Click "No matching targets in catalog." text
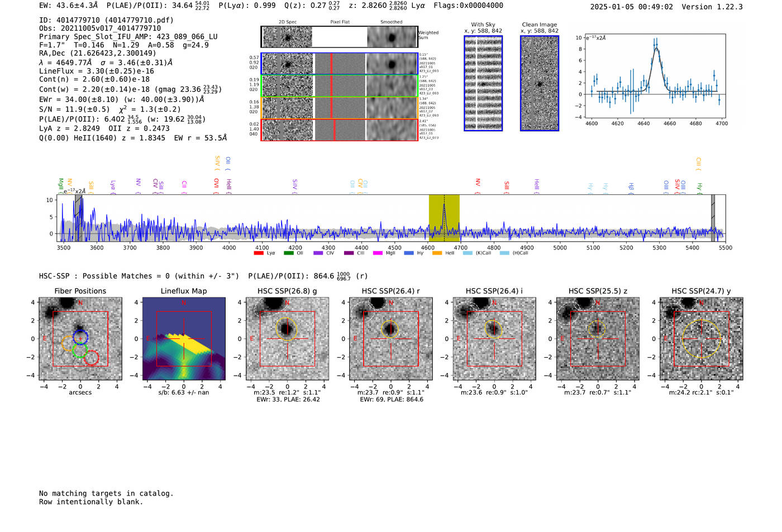 (106, 493)
